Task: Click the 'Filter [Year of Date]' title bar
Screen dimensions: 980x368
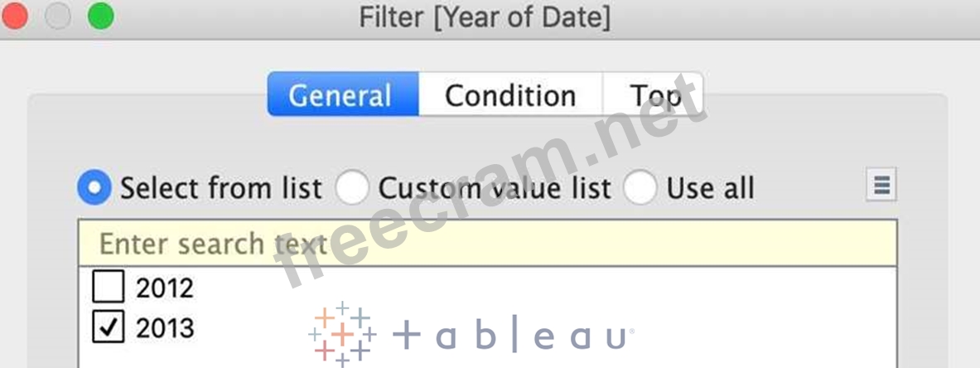Action: (x=485, y=17)
